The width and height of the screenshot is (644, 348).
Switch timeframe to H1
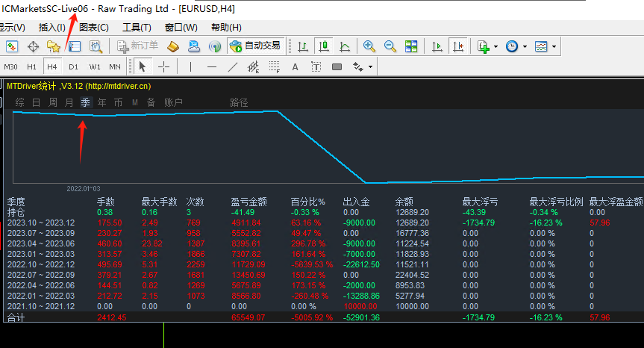coord(31,67)
